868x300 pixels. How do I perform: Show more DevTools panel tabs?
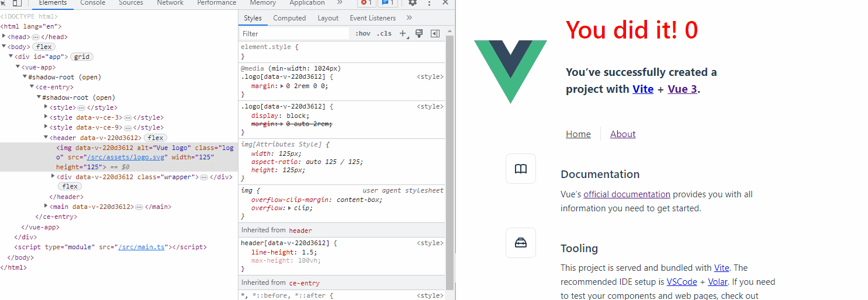(x=340, y=2)
